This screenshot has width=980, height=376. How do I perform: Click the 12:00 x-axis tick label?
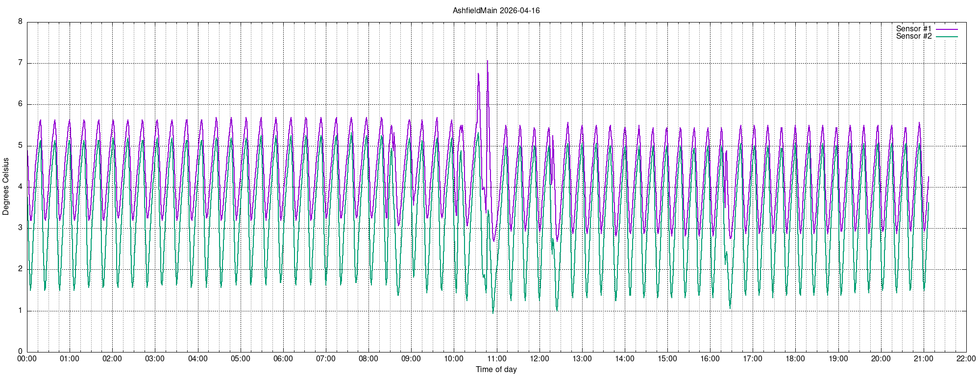539,359
